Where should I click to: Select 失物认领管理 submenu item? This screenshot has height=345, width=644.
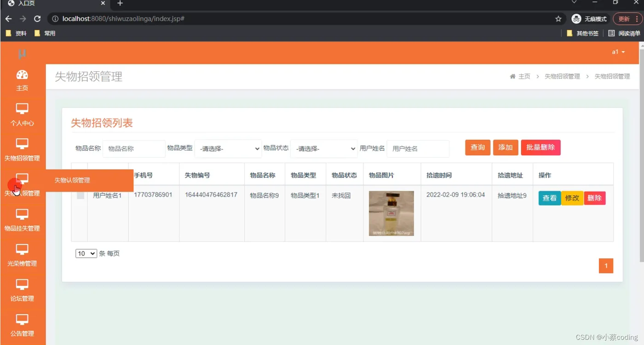coord(72,180)
